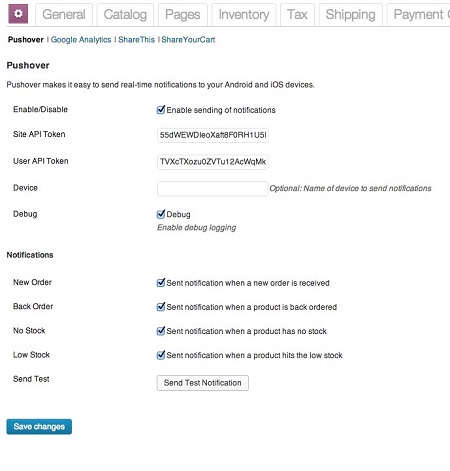
Task: Open the ShareThis integration link
Action: coord(137,40)
